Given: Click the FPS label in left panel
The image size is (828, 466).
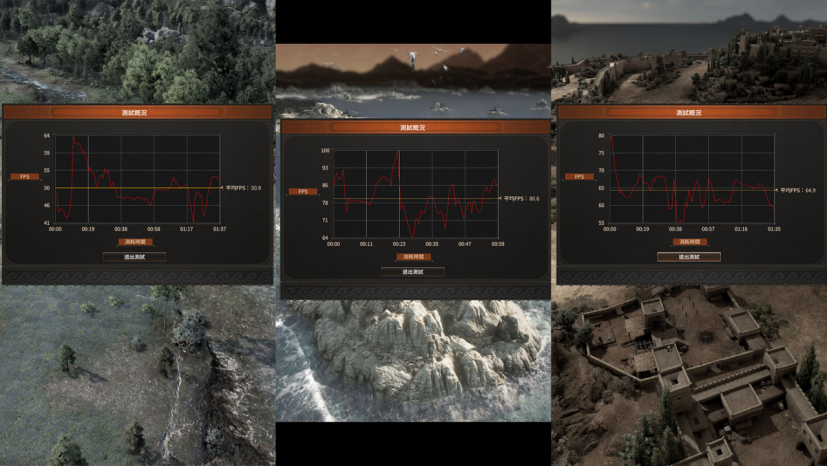Looking at the screenshot, I should [25, 176].
